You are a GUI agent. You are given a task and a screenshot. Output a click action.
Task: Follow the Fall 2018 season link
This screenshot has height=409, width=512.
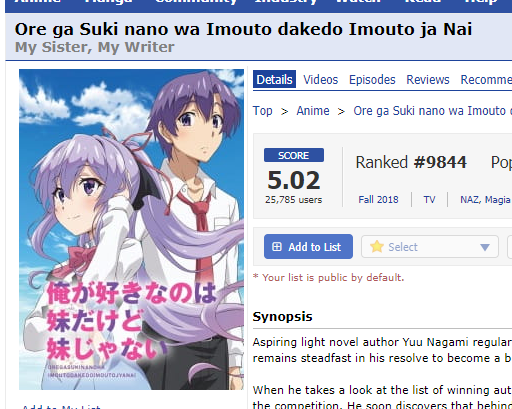[378, 199]
